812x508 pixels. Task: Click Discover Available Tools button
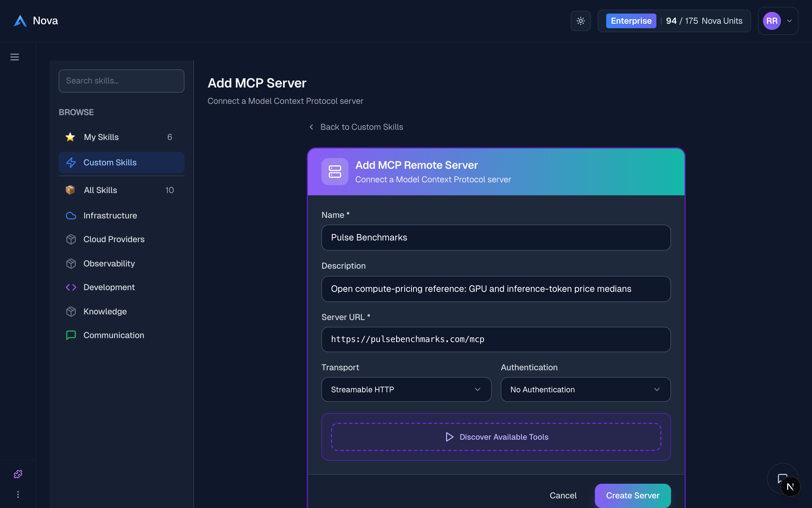[496, 437]
